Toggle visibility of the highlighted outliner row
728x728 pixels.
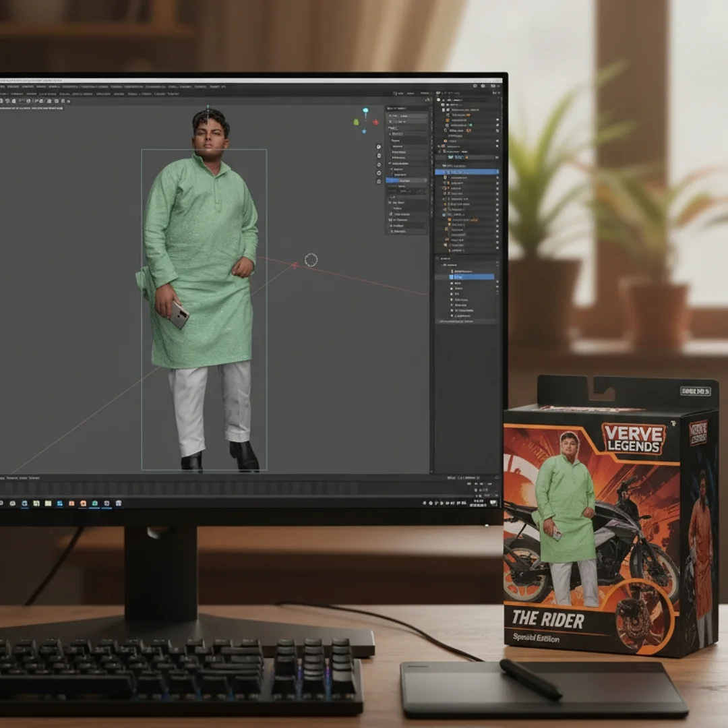[x=497, y=172]
